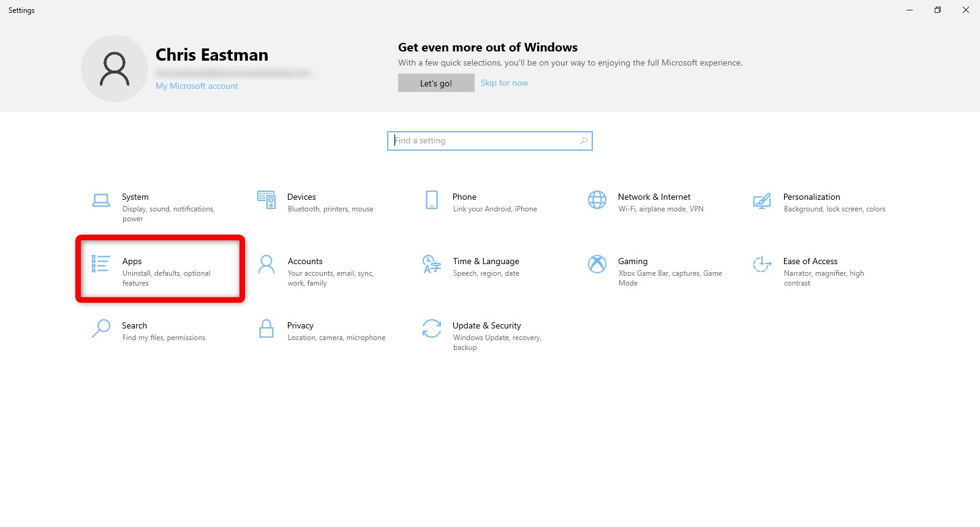Image resolution: width=980 pixels, height=527 pixels.
Task: Open the Accounts person icon
Action: point(266,264)
